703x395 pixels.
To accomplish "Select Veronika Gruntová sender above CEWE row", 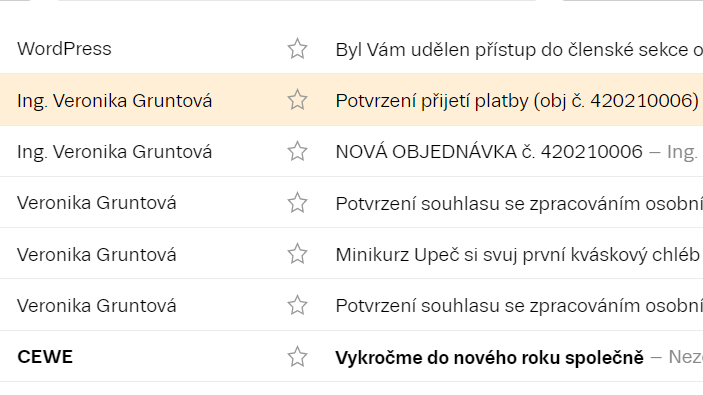I will click(96, 306).
